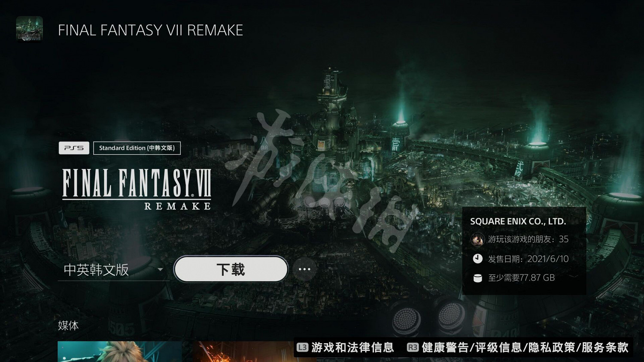Click the SQUARE ENIX CO., LTD. publisher name
The height and width of the screenshot is (362, 644).
pos(518,221)
